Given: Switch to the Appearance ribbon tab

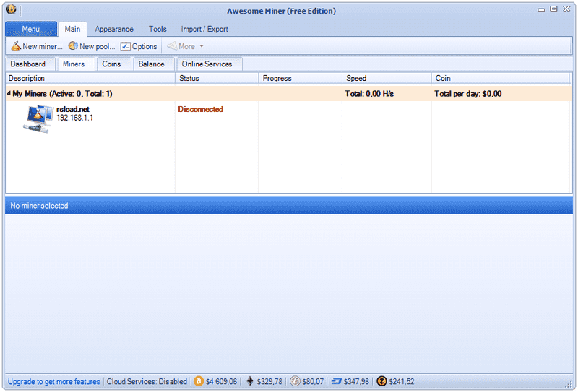Looking at the screenshot, I should pyautogui.click(x=114, y=29).
